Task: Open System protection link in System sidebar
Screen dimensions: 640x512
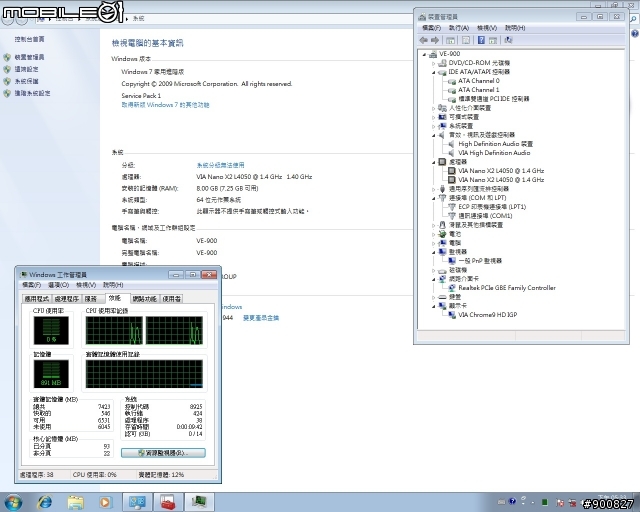Action: tap(27, 81)
